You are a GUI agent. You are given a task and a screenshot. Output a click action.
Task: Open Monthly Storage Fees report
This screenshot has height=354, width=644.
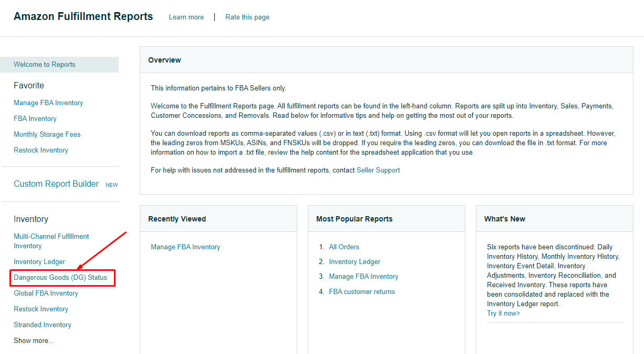click(x=47, y=135)
